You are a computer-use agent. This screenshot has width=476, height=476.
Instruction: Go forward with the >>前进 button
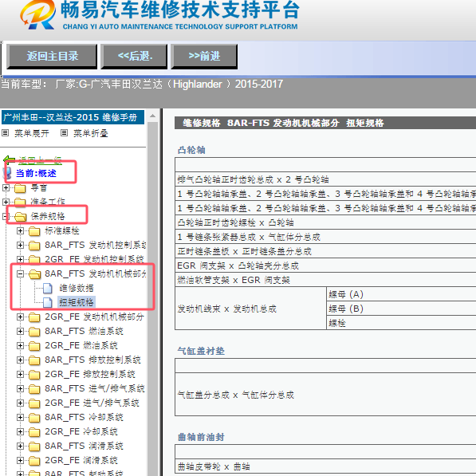coord(204,57)
